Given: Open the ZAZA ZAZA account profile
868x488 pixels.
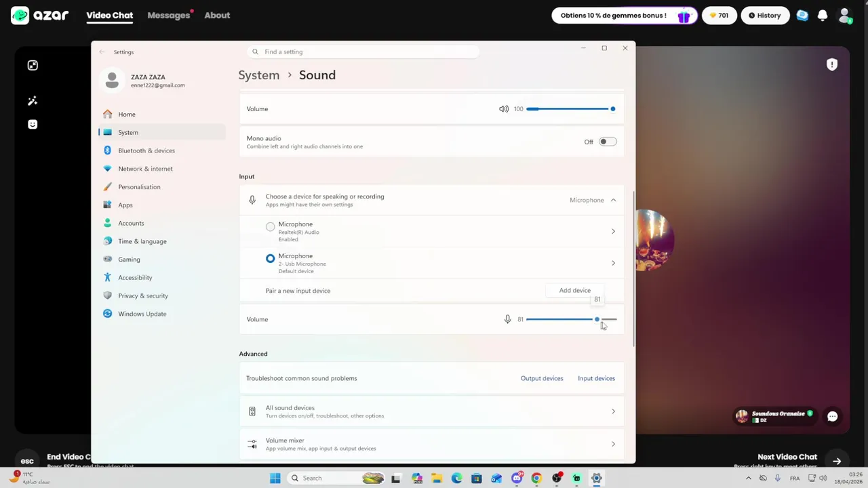Looking at the screenshot, I should click(x=144, y=81).
